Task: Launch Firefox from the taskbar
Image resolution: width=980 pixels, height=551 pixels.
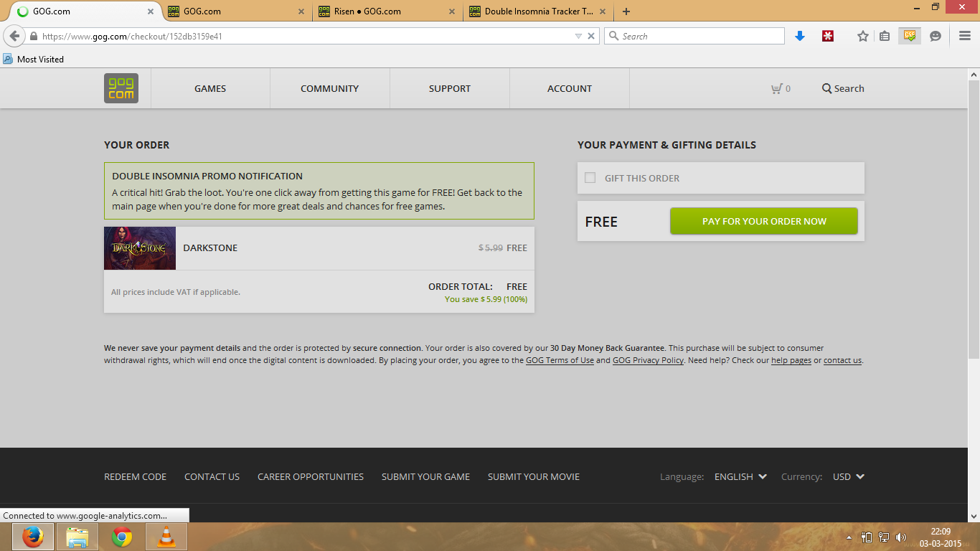Action: (32, 537)
